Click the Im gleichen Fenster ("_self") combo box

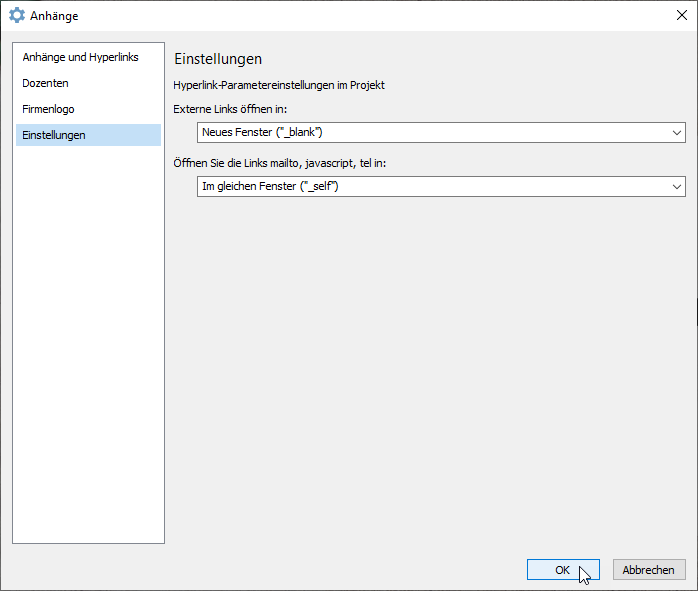pyautogui.click(x=430, y=187)
